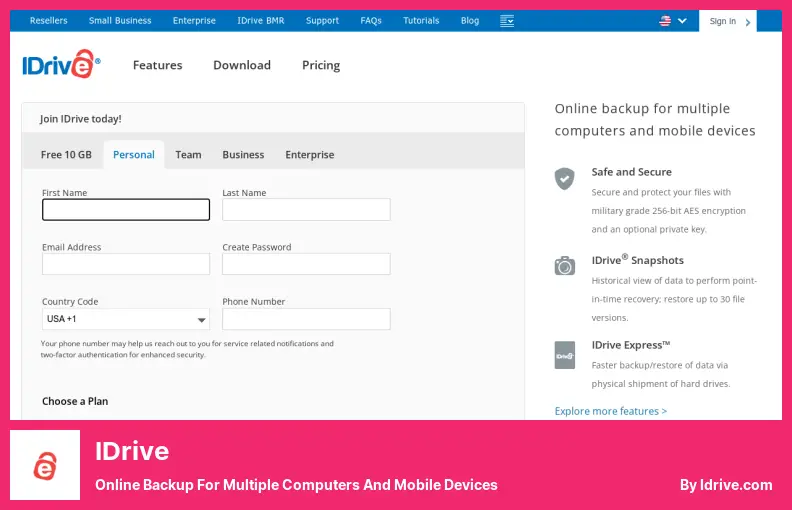Focus the Phone Number field
Screen dimensions: 792x510
(306, 319)
